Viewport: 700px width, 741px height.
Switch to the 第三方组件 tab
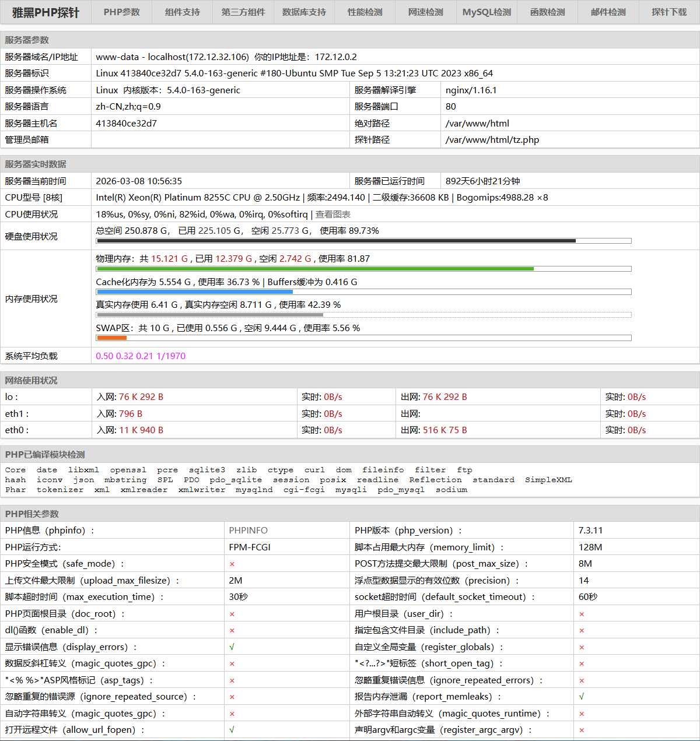pos(243,12)
